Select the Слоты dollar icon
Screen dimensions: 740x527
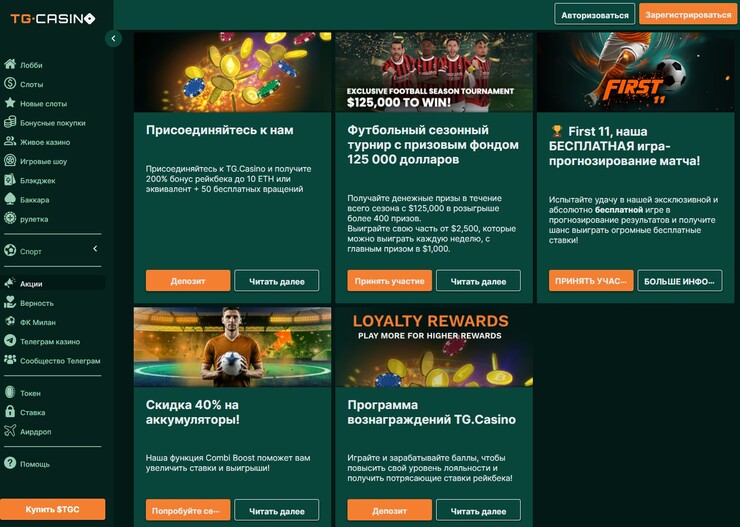tap(10, 84)
